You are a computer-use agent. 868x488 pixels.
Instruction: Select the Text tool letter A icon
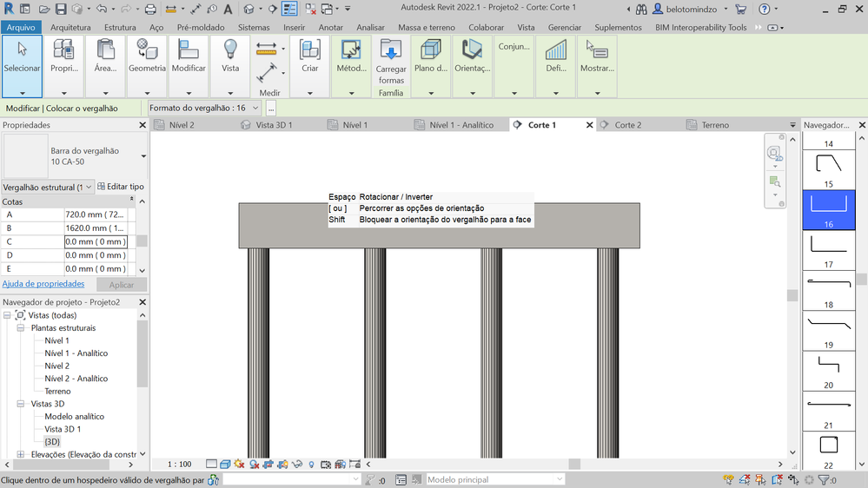(228, 9)
